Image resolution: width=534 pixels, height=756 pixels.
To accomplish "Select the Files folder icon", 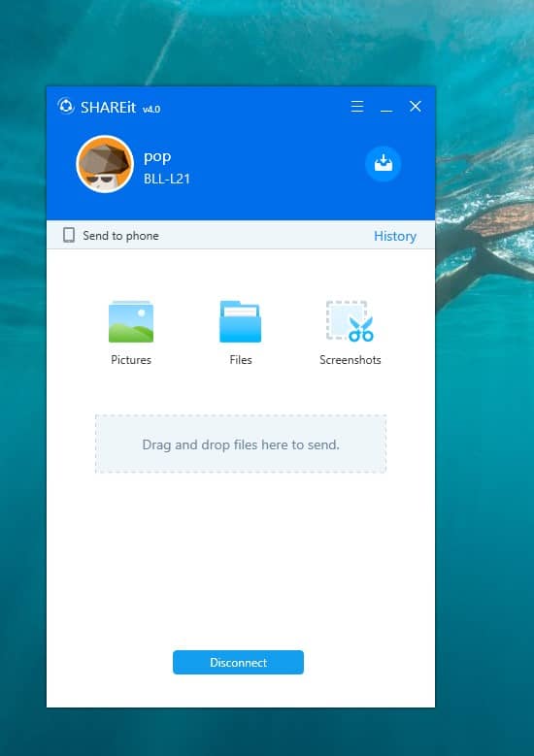I will pos(240,321).
